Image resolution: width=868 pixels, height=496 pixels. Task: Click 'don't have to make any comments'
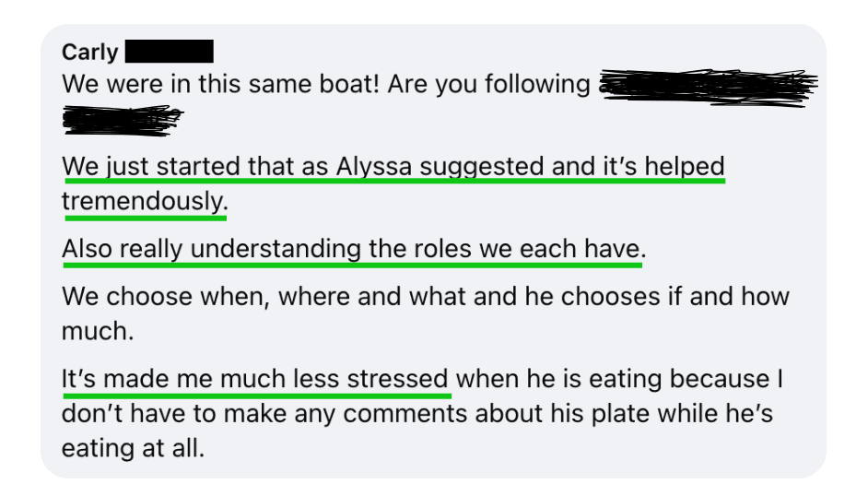pos(264,414)
